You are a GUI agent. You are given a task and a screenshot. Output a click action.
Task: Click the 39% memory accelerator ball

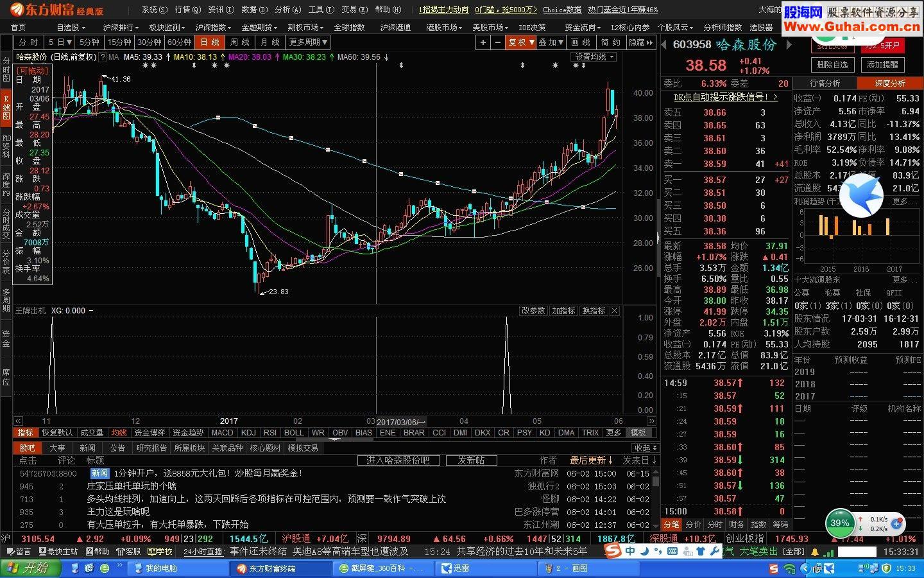[x=839, y=523]
